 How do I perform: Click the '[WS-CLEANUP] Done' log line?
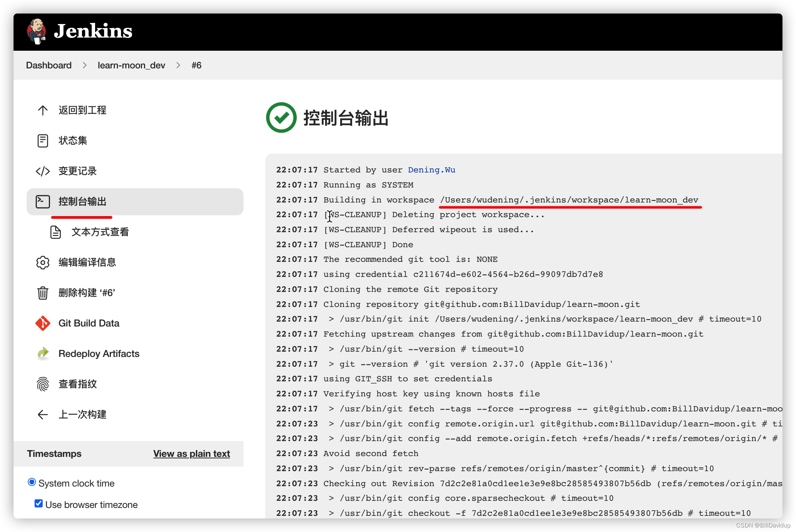coord(368,245)
